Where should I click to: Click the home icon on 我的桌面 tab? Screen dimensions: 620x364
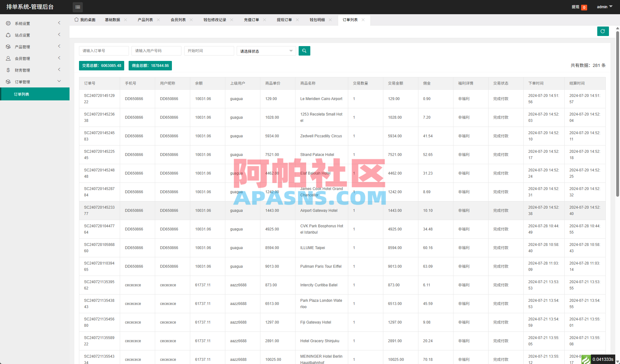pyautogui.click(x=76, y=20)
